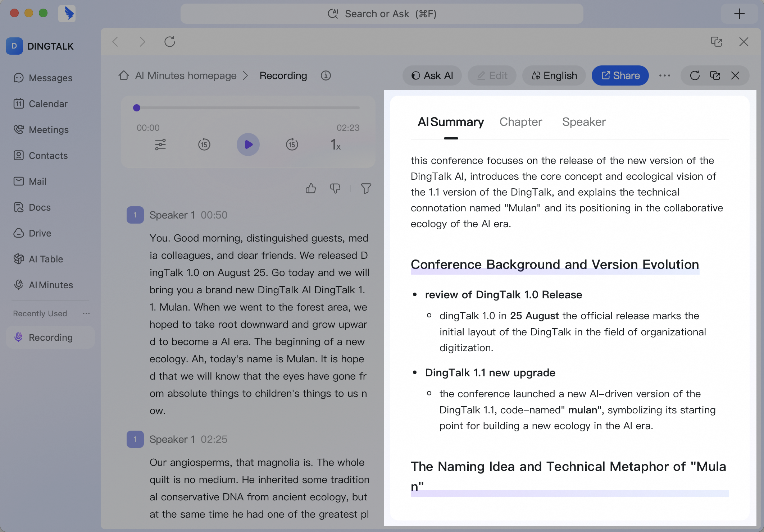
Task: Focus the Search or Ask field
Action: click(382, 14)
